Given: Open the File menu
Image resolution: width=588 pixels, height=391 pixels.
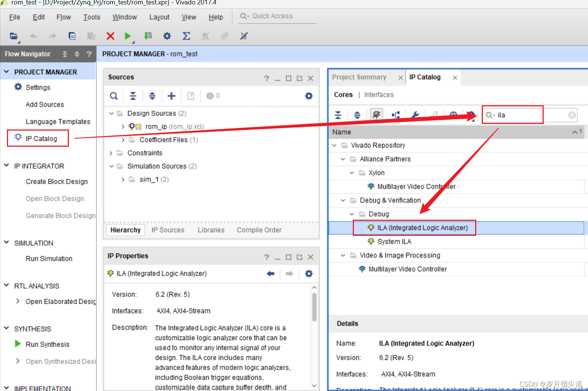Looking at the screenshot, I should (x=15, y=17).
